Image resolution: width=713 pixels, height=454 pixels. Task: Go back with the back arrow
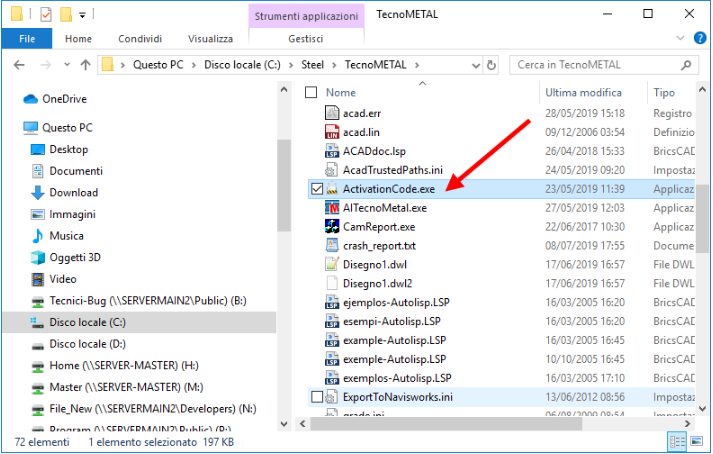coord(20,65)
